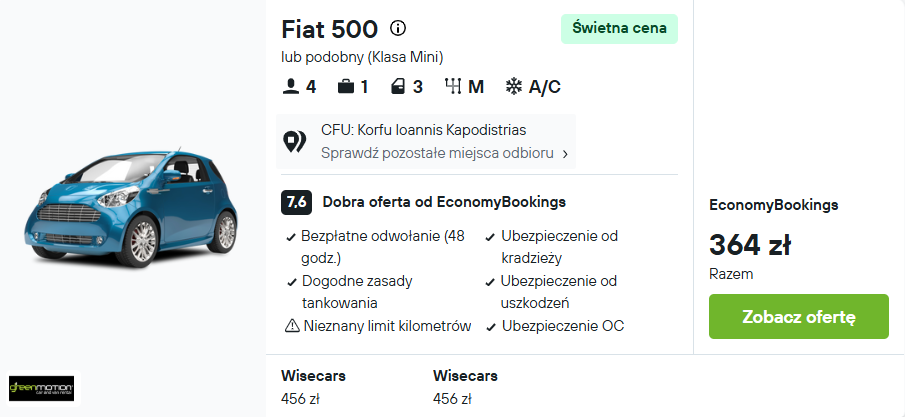This screenshot has width=905, height=417.
Task: Open Sprawdź pozostałe miejsca odbioru link
Action: (437, 154)
